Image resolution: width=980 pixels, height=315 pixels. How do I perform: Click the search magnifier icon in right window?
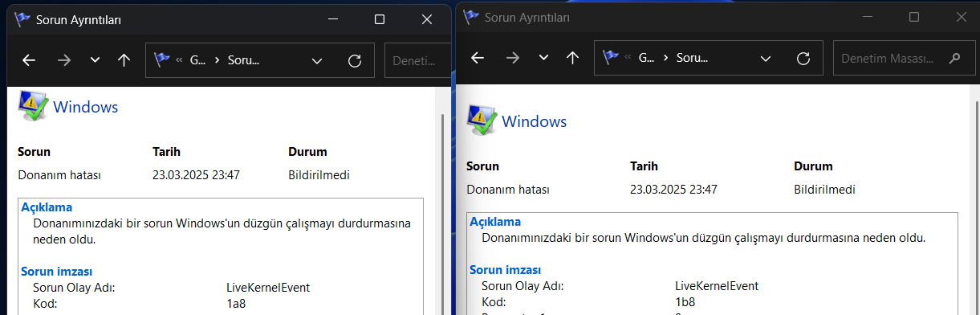(954, 58)
